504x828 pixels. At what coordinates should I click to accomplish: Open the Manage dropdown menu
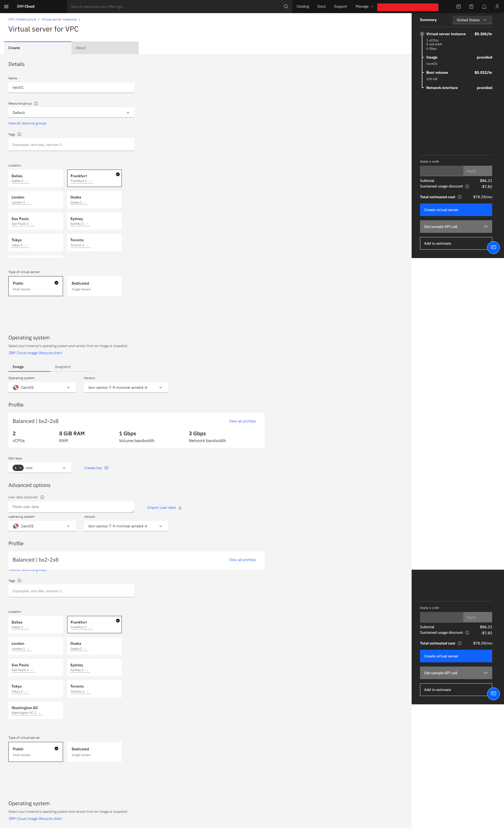[x=364, y=6]
